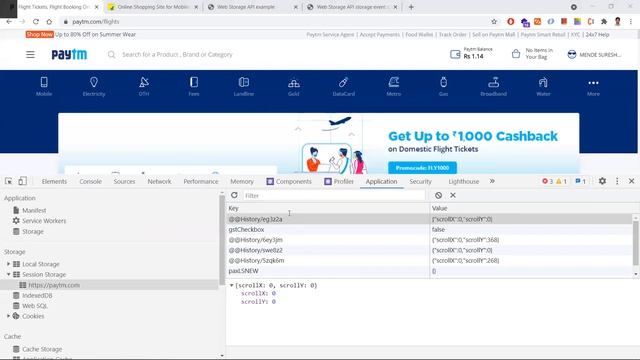This screenshot has height=360, width=640.
Task: Open DevTools settings gear
Action: 602,181
